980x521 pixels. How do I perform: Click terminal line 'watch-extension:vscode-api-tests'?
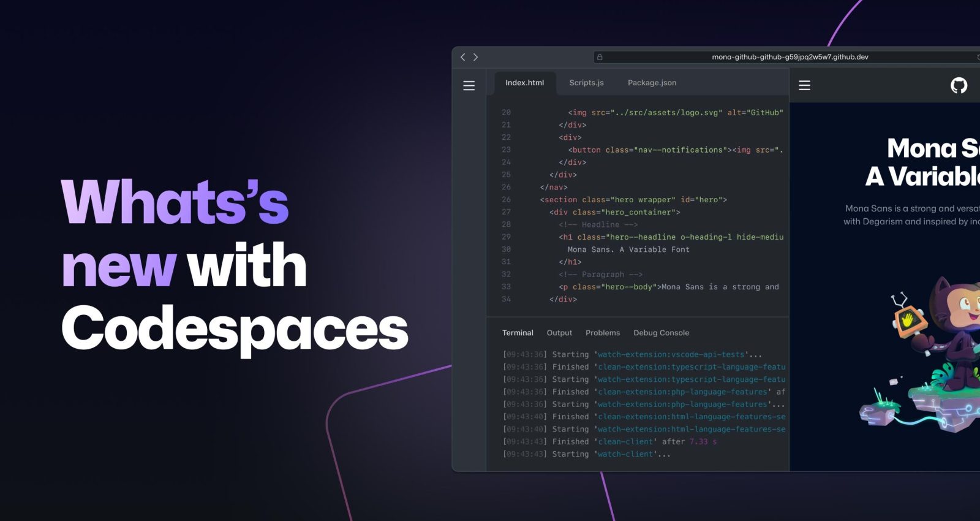pos(633,355)
